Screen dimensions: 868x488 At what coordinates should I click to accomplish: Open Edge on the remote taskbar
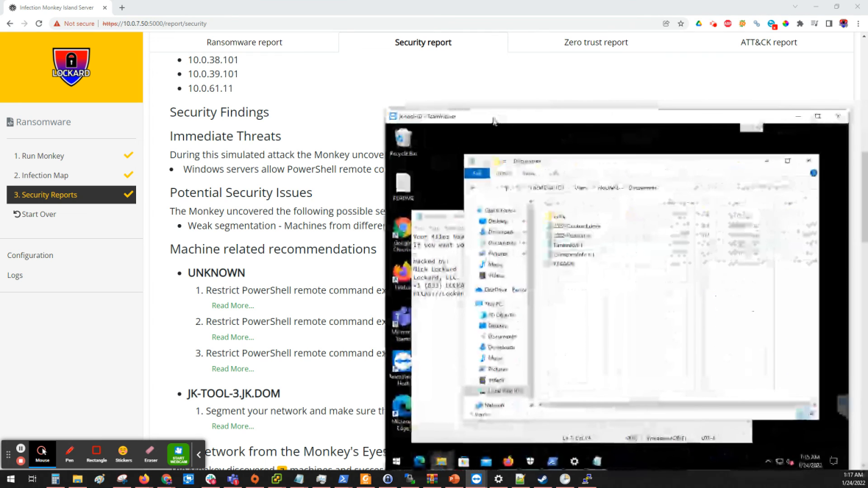[x=419, y=461]
